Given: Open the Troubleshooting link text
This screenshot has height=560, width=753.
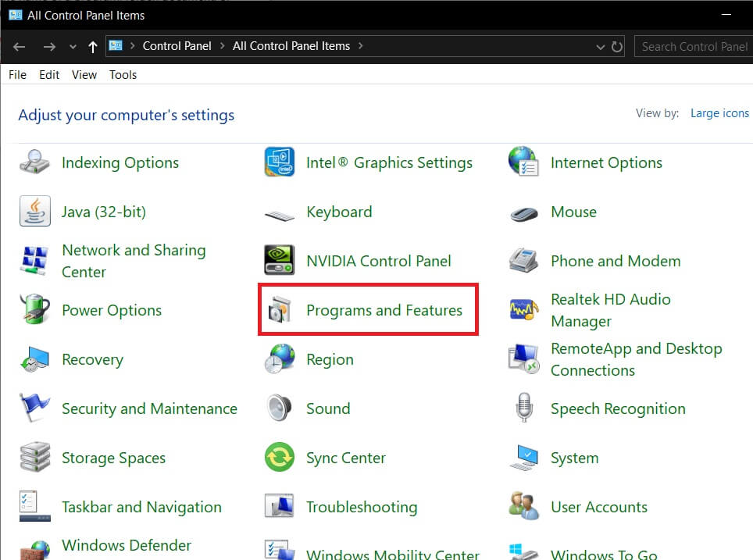Looking at the screenshot, I should [x=362, y=507].
